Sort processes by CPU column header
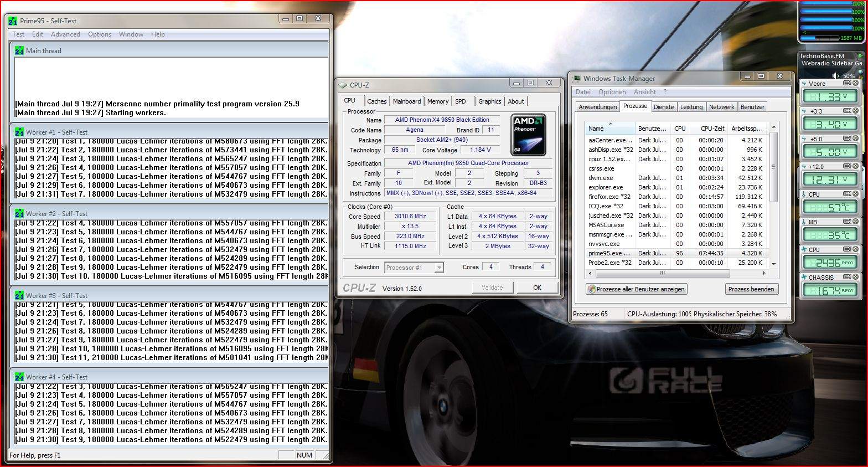This screenshot has width=868, height=467. point(680,129)
